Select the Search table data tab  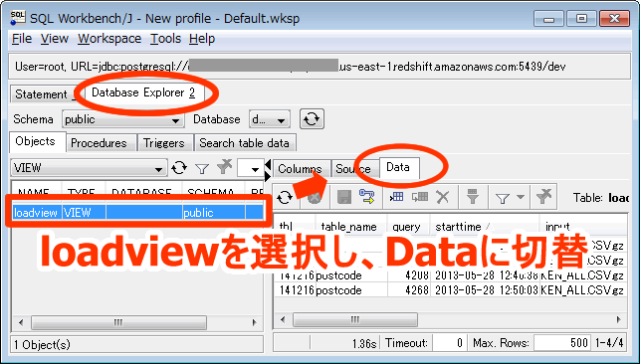coord(244,143)
